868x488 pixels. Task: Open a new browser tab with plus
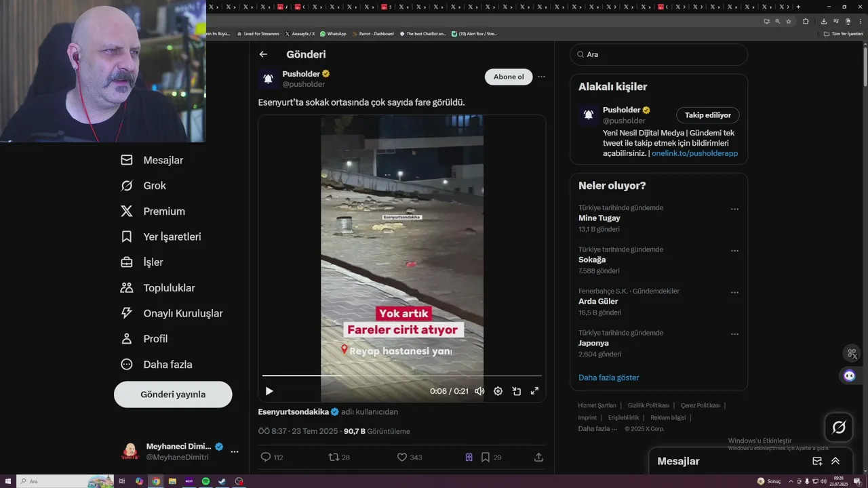tap(798, 7)
